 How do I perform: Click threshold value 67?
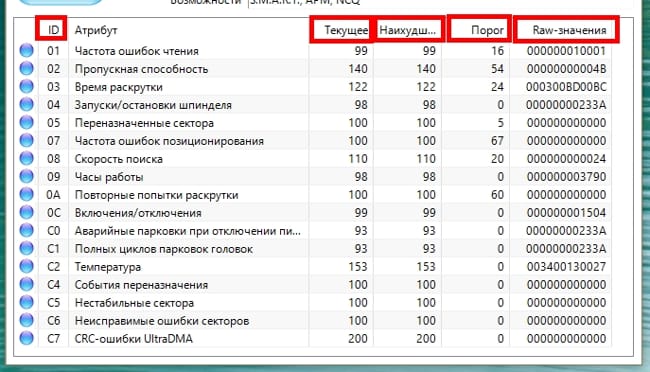pos(497,141)
